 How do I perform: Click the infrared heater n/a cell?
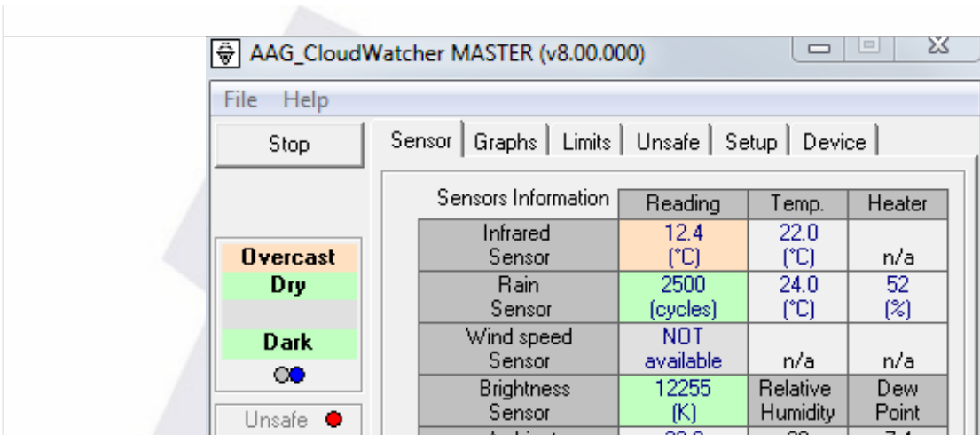pyautogui.click(x=898, y=245)
